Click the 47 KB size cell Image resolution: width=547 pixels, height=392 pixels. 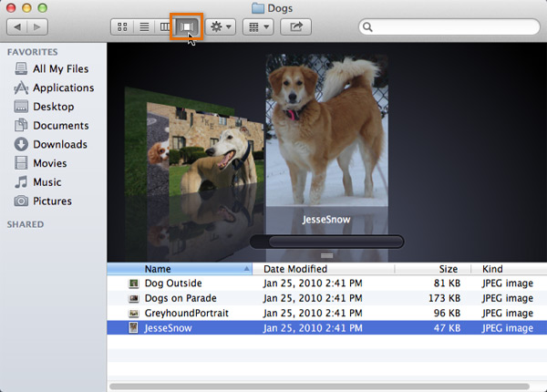447,328
